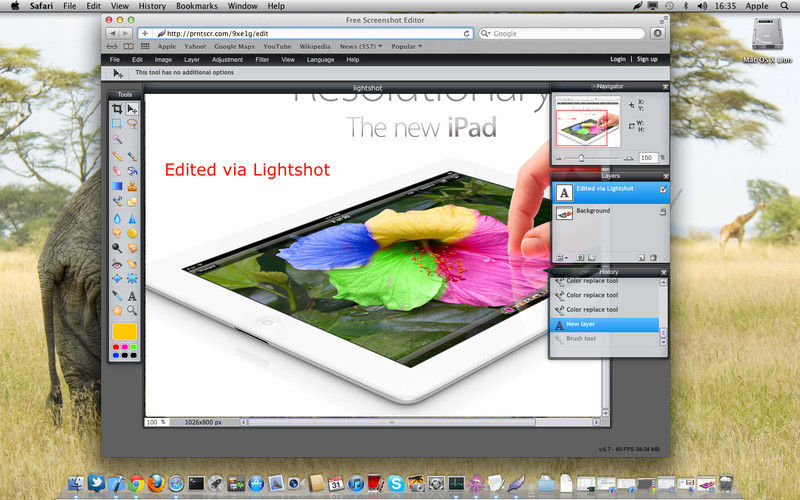Reload the page in Safari

pos(466,33)
